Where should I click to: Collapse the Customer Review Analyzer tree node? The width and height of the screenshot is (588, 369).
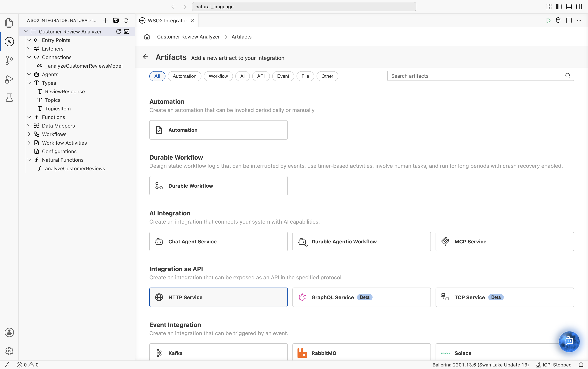tap(26, 31)
